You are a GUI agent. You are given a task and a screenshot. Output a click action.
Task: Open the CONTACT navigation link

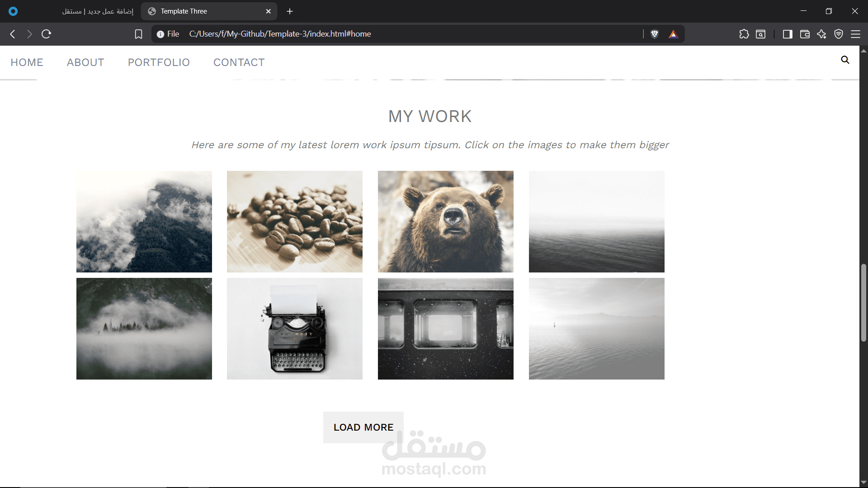pyautogui.click(x=239, y=62)
